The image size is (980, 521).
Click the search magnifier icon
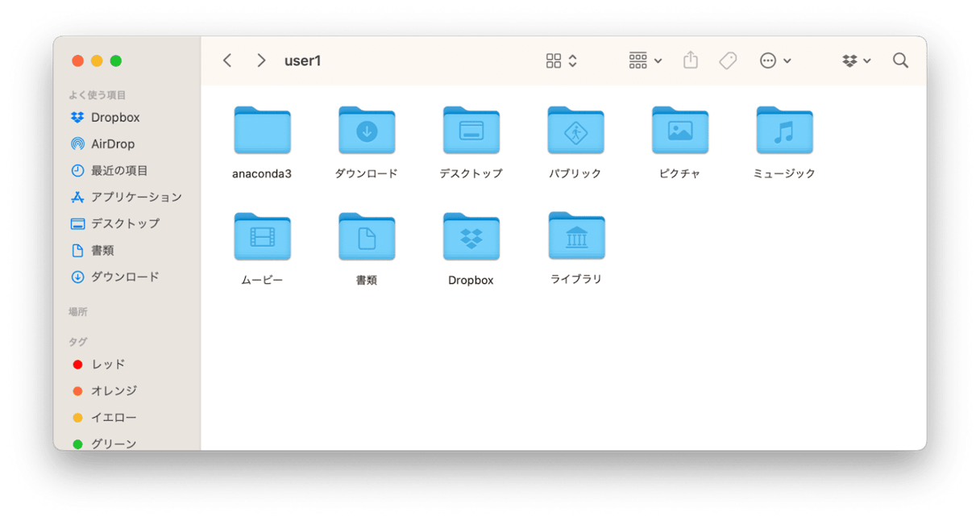[900, 61]
